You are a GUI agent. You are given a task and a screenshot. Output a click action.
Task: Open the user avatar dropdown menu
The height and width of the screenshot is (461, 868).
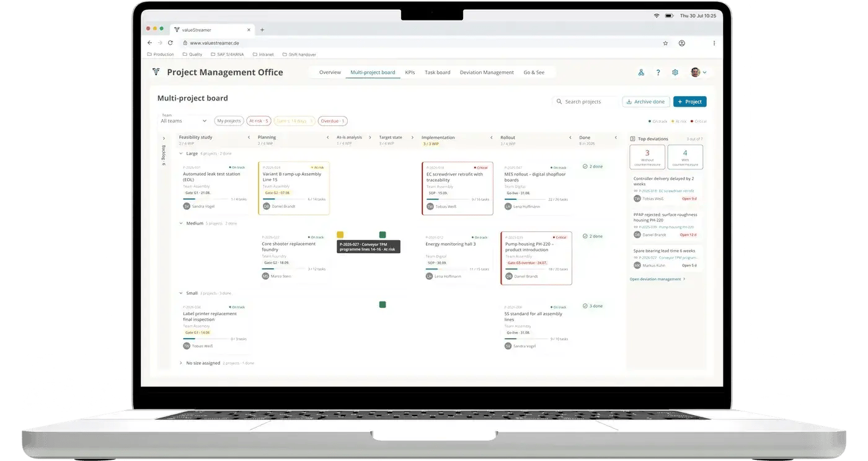click(x=699, y=73)
